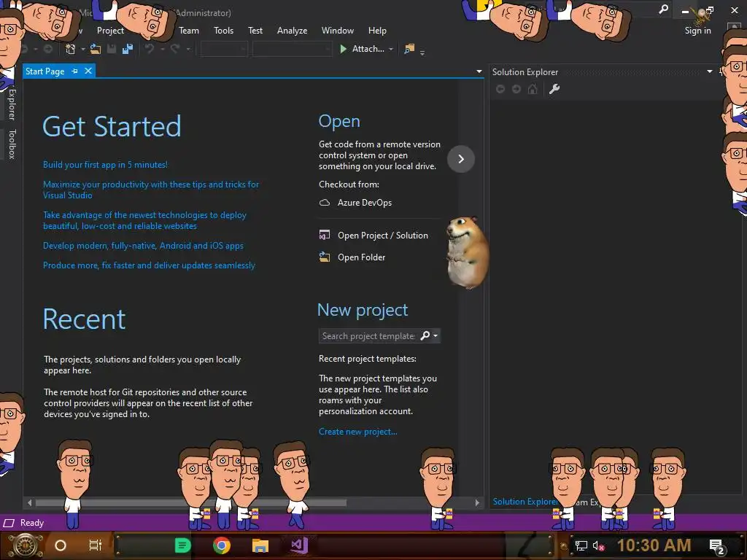Click the New Project toolbar icon
Image resolution: width=747 pixels, height=560 pixels.
point(71,49)
